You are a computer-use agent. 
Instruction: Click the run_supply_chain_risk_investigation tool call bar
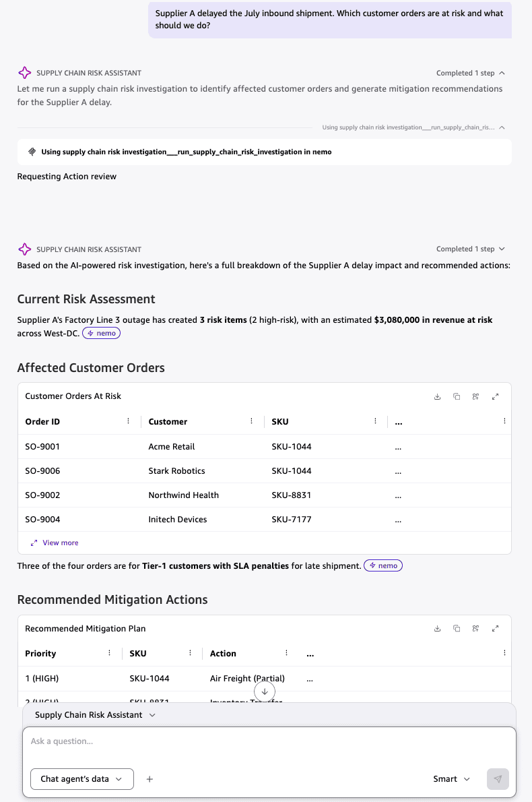[x=264, y=152]
